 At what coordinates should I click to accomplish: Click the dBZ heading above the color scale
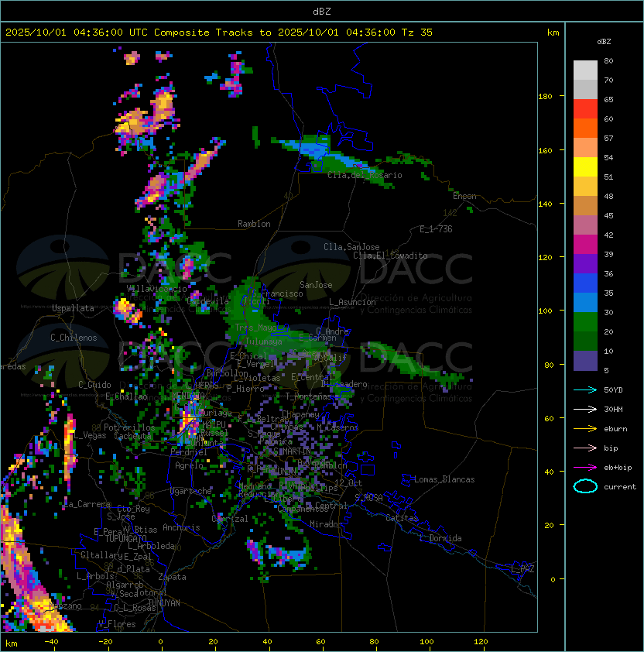click(x=604, y=42)
